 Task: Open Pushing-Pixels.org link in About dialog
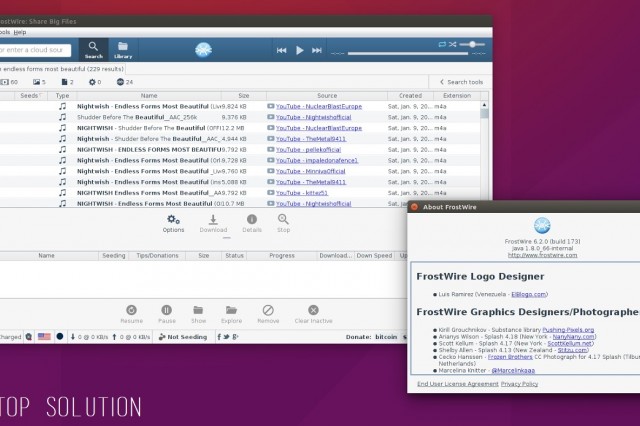point(568,330)
